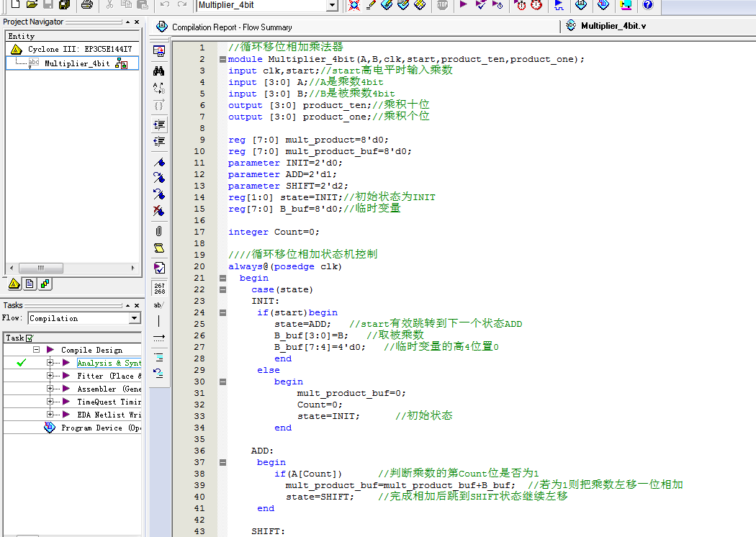Click the Project Navigator horizontal scrollbar thumb
The height and width of the screenshot is (537, 756).
point(41,267)
